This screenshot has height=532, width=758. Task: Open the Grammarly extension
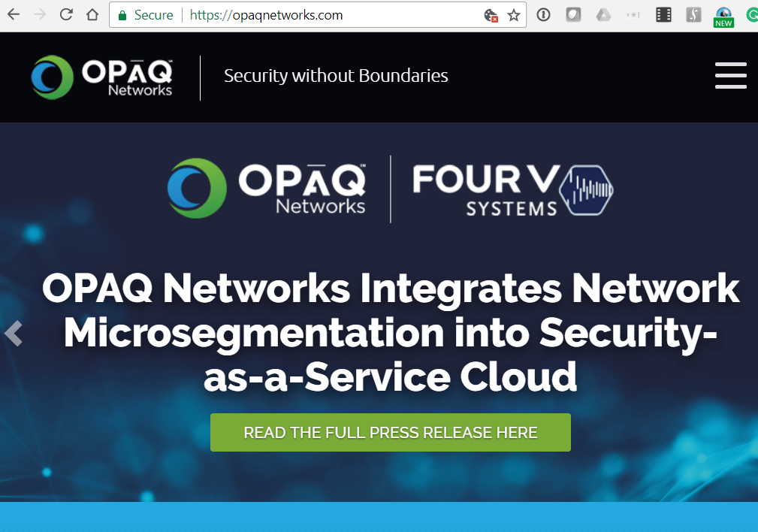[x=752, y=14]
